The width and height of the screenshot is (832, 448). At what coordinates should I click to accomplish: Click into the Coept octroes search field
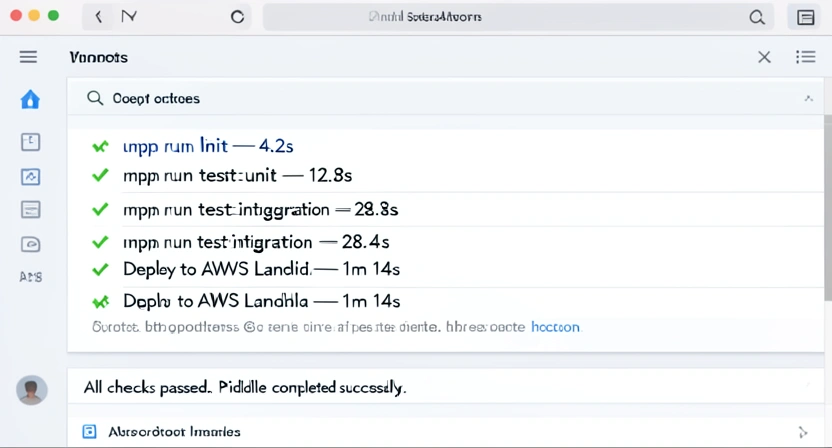click(445, 98)
